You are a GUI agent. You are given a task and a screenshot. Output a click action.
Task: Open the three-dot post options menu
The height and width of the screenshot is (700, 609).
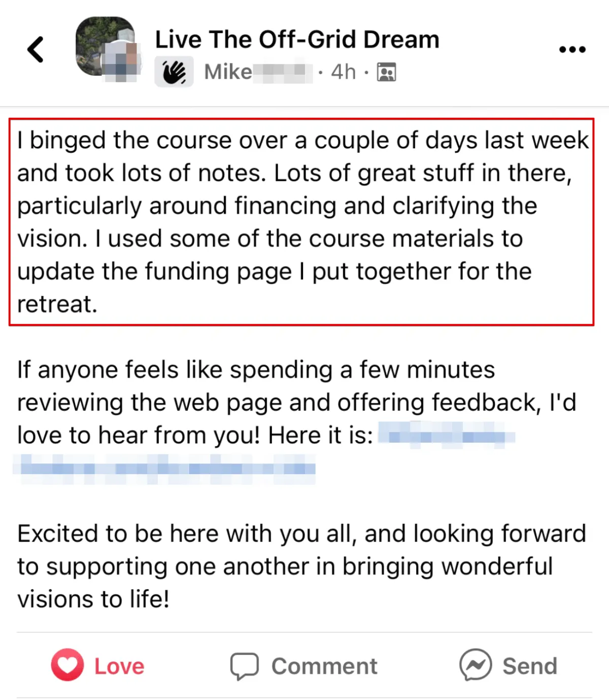pyautogui.click(x=572, y=49)
